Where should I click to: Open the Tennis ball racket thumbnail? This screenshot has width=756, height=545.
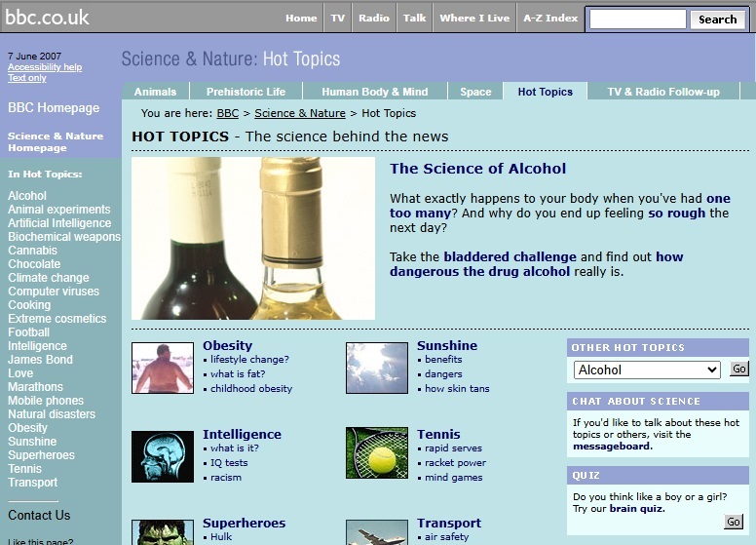377,453
